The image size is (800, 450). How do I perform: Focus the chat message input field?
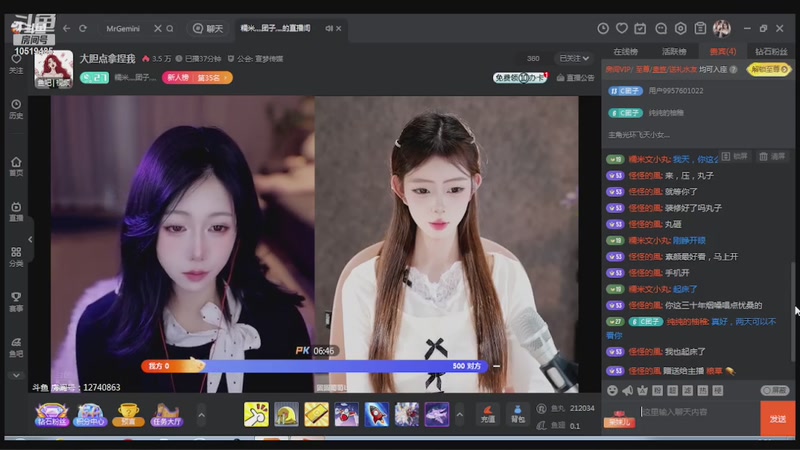[698, 412]
